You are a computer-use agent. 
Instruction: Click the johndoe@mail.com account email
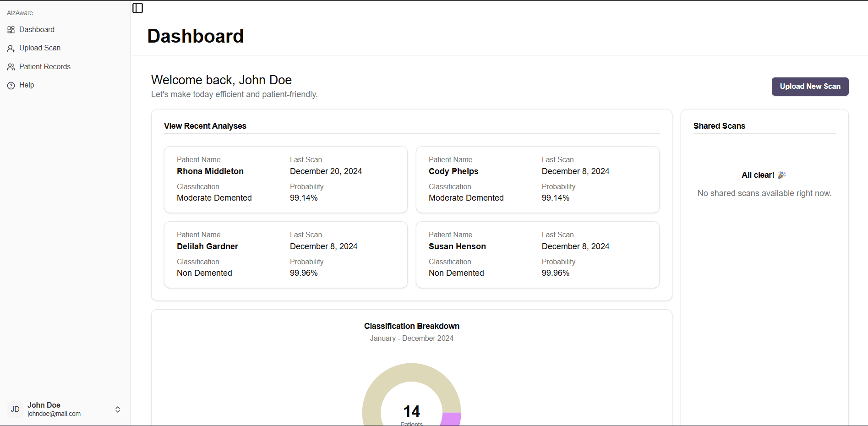[x=54, y=414]
